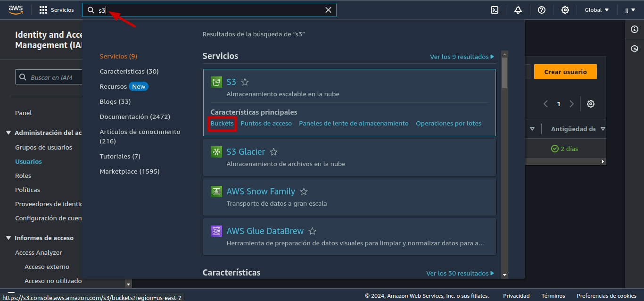
Task: Open the S3 Glacier service link
Action: pos(246,152)
